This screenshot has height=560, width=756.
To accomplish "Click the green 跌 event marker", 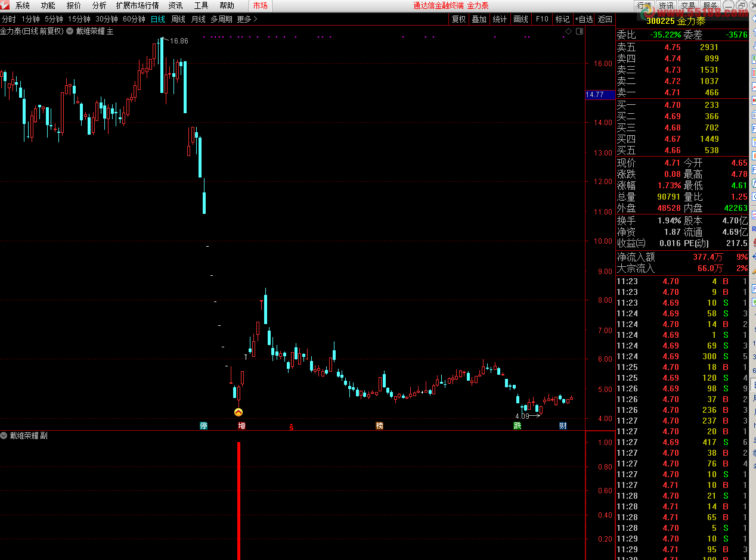I will coord(517,425).
